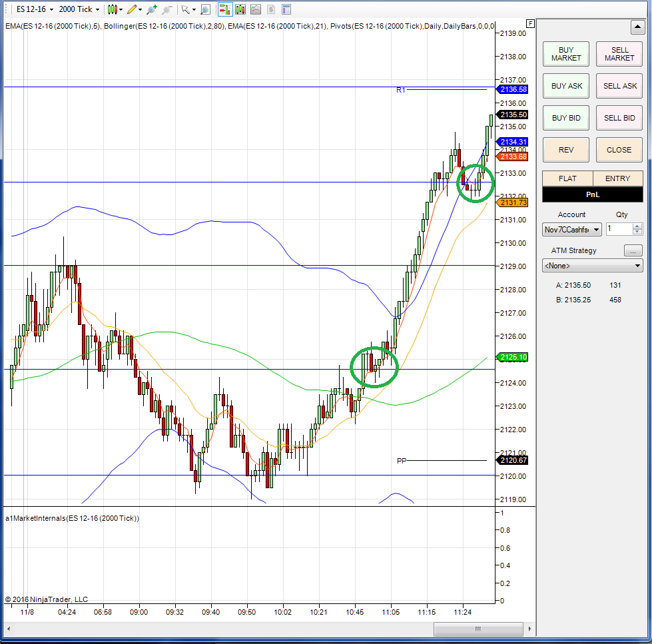Open ATM Strategy ellipsis settings button
The height and width of the screenshot is (644, 652).
click(x=633, y=250)
